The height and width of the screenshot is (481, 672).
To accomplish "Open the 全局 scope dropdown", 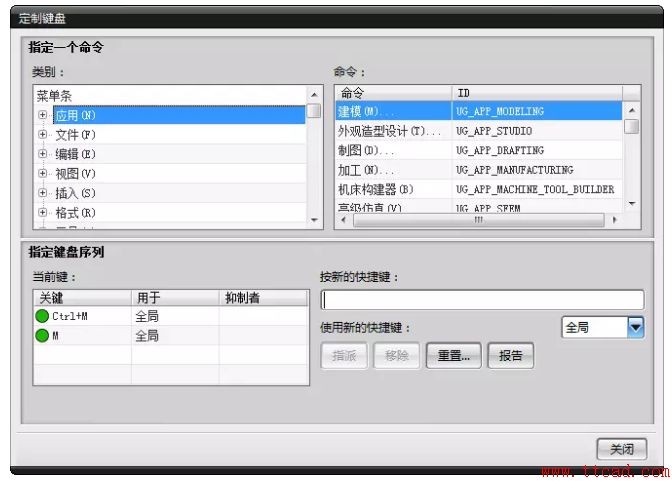I will click(635, 327).
